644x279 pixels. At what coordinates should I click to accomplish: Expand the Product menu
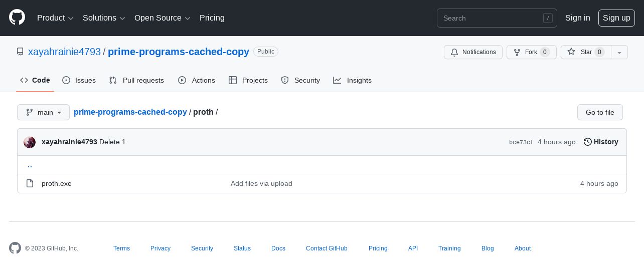coord(55,18)
